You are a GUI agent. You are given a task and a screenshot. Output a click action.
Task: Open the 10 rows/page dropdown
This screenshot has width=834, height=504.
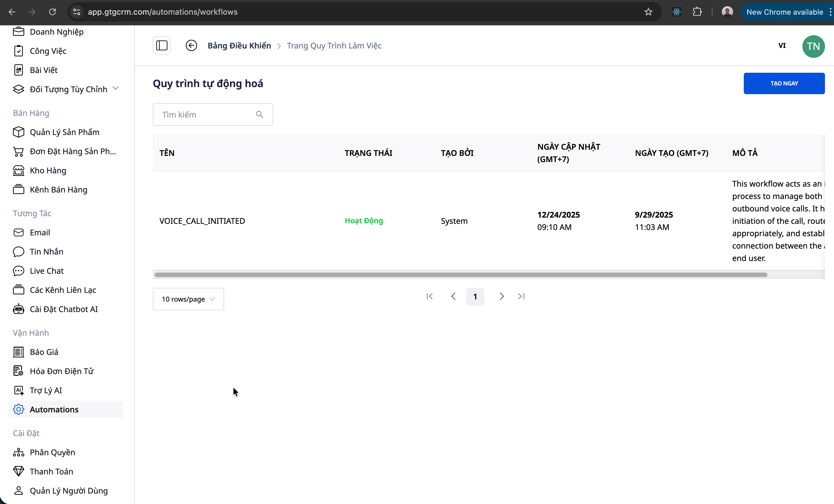click(188, 299)
